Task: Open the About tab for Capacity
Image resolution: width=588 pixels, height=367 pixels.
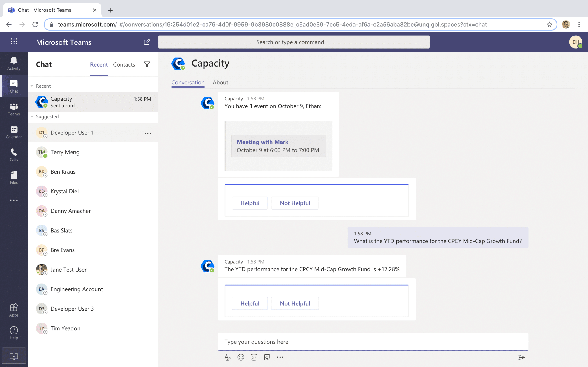Action: (x=220, y=82)
